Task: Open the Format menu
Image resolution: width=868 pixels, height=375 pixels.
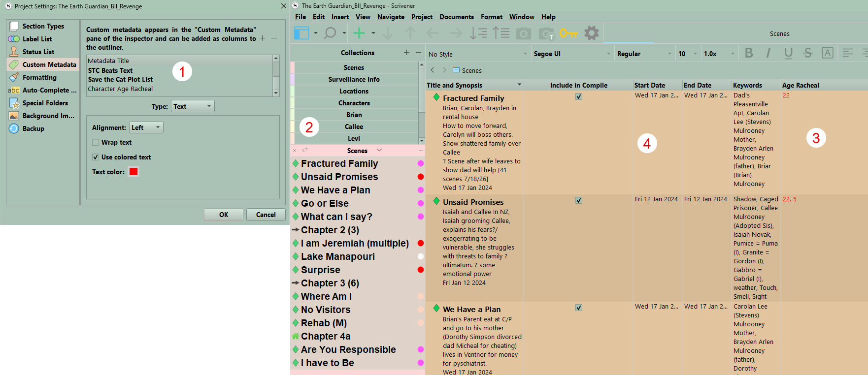Action: (x=492, y=17)
